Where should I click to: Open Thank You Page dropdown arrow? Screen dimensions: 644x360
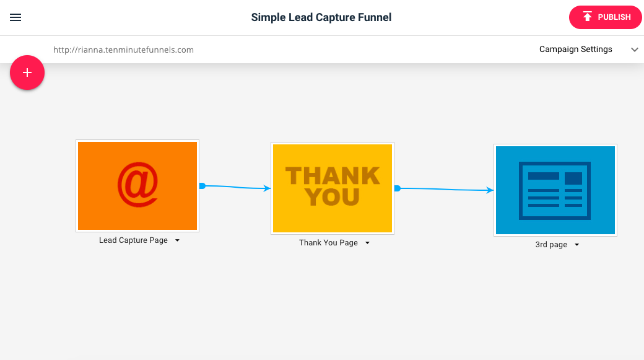click(x=368, y=243)
